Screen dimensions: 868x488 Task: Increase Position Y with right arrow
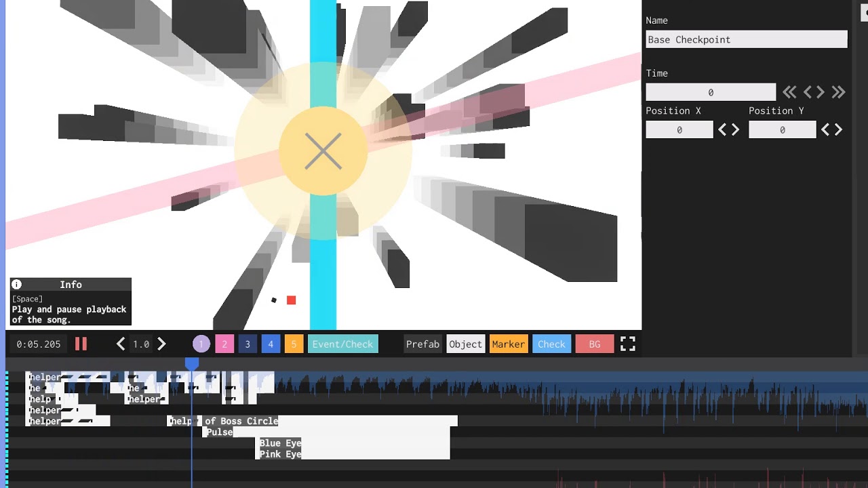pyautogui.click(x=838, y=129)
